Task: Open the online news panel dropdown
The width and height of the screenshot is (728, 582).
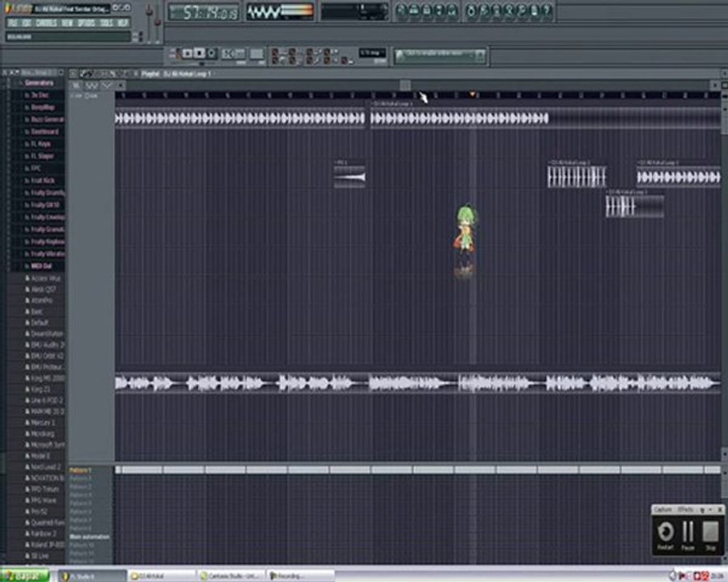Action: [480, 57]
